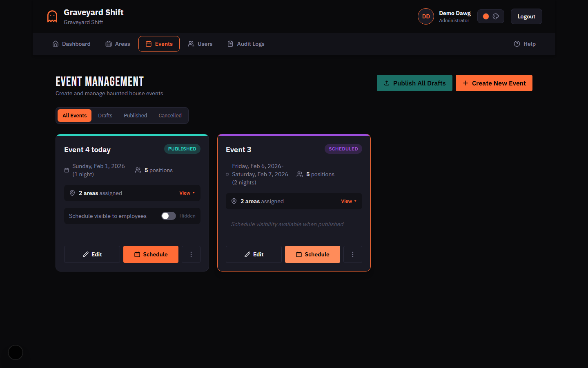The image size is (588, 368).
Task: Click the three-dot menu on Event 4 today
Action: (191, 254)
